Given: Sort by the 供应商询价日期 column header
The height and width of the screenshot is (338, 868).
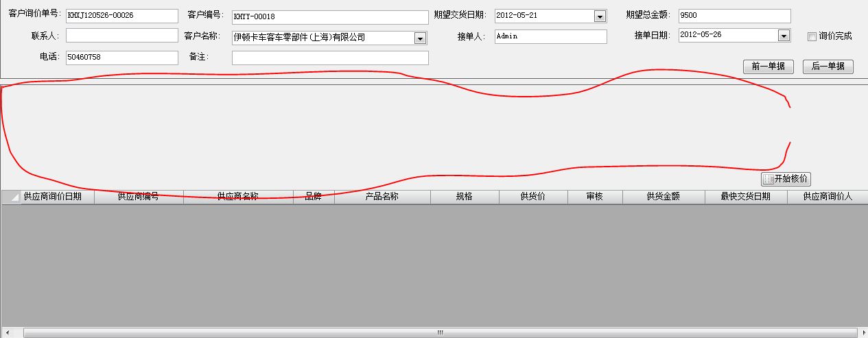Looking at the screenshot, I should point(53,197).
